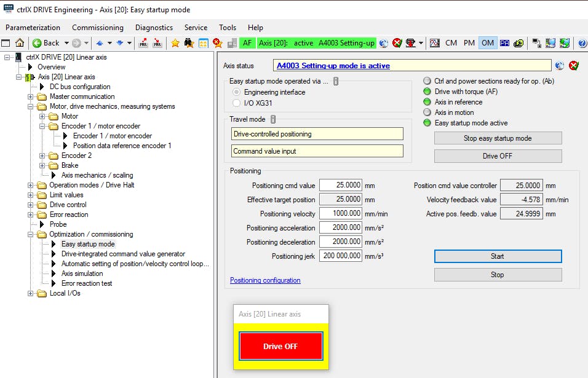Expand the Brake folder in the tree

(x=42, y=165)
